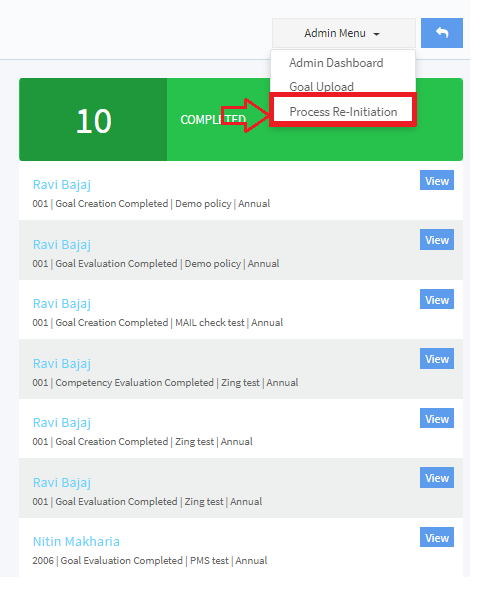Click '001 | Goal Evaluation Completed | Zing test | Annual' text
Screen dimensions: 479x602
click(147, 502)
